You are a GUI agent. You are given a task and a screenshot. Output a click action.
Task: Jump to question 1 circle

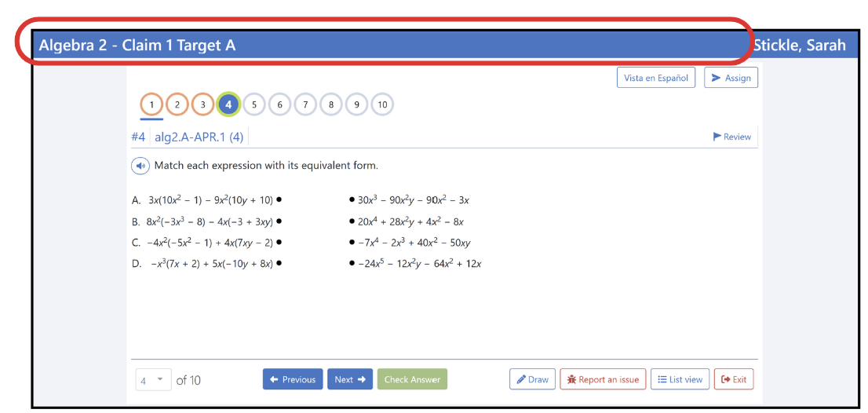[151, 104]
